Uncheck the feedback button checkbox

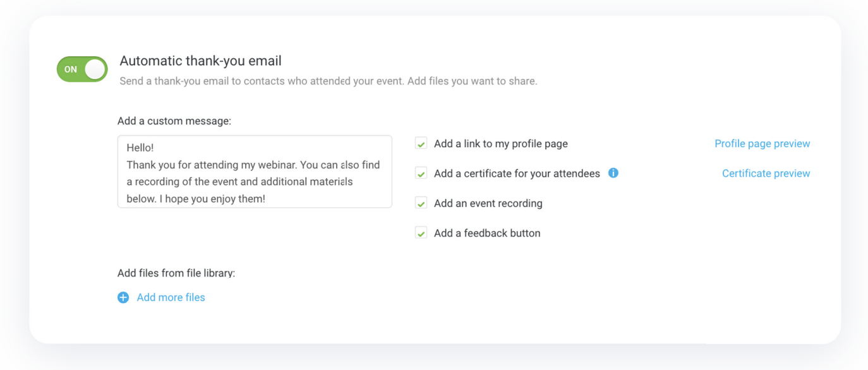[x=421, y=233]
